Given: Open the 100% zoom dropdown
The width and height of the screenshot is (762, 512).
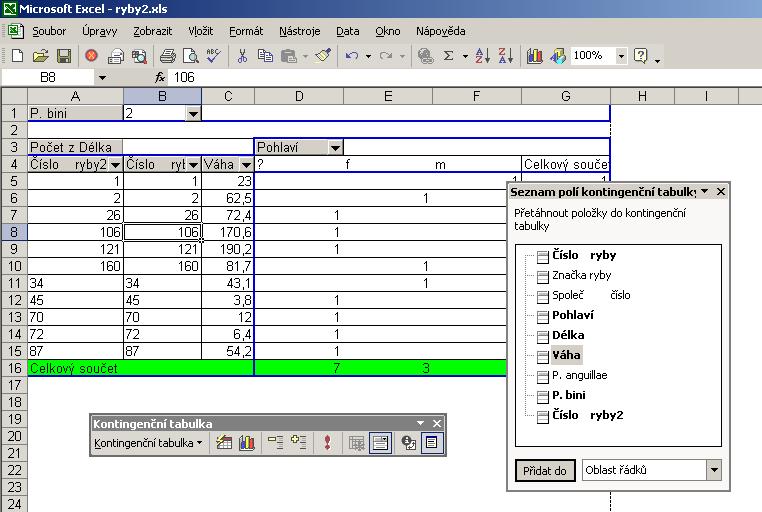Looking at the screenshot, I should 621,56.
